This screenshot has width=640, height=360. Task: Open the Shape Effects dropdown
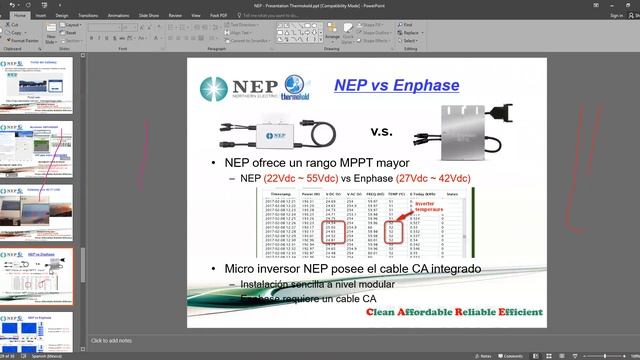click(x=373, y=40)
